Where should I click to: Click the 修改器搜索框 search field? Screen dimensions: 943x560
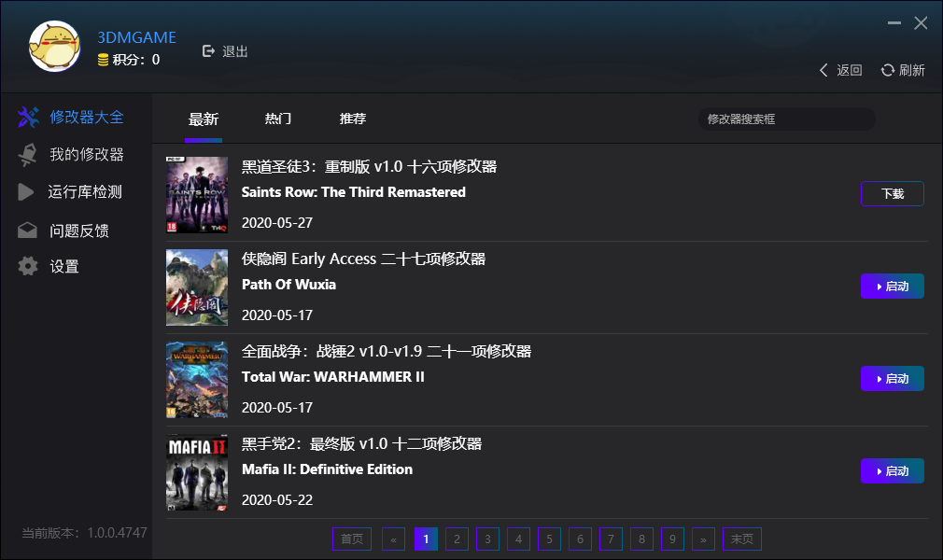(x=786, y=119)
